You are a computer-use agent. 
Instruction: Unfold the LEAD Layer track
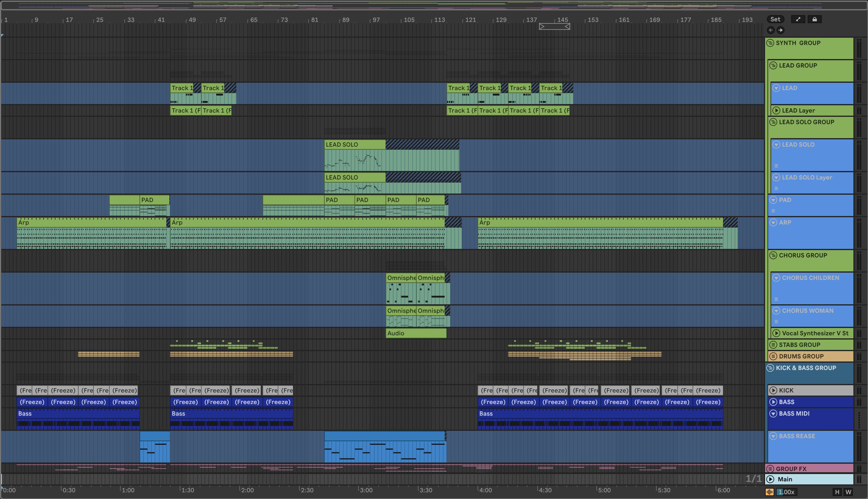776,110
